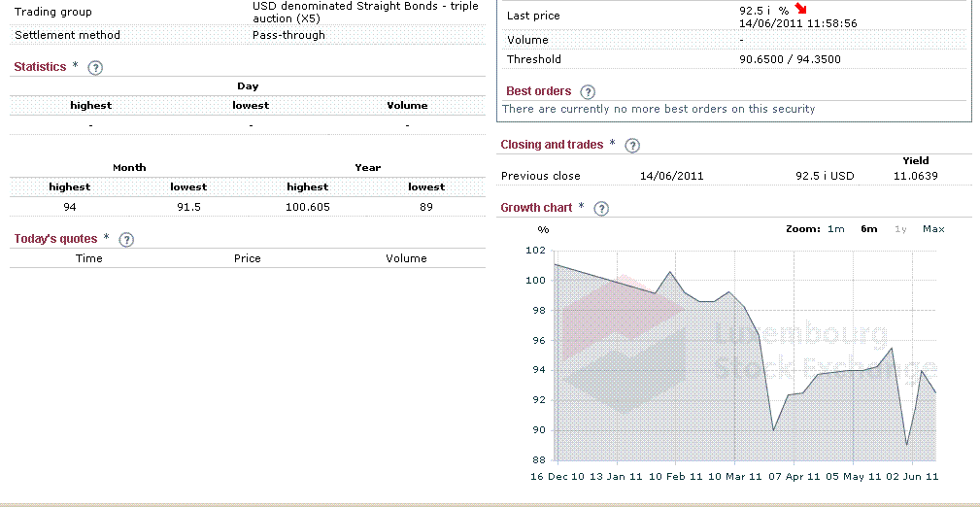Zoom the growth chart to Max
Screen dimensions: 980x507
(933, 229)
